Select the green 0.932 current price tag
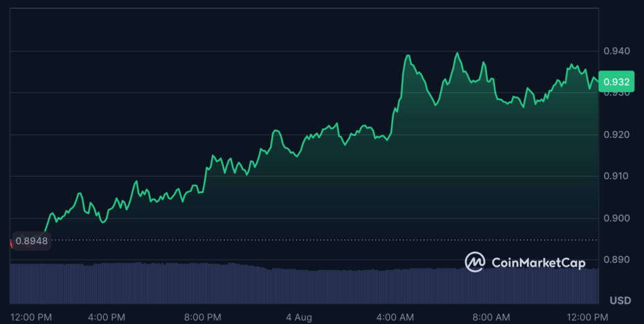644x324 pixels. [614, 82]
